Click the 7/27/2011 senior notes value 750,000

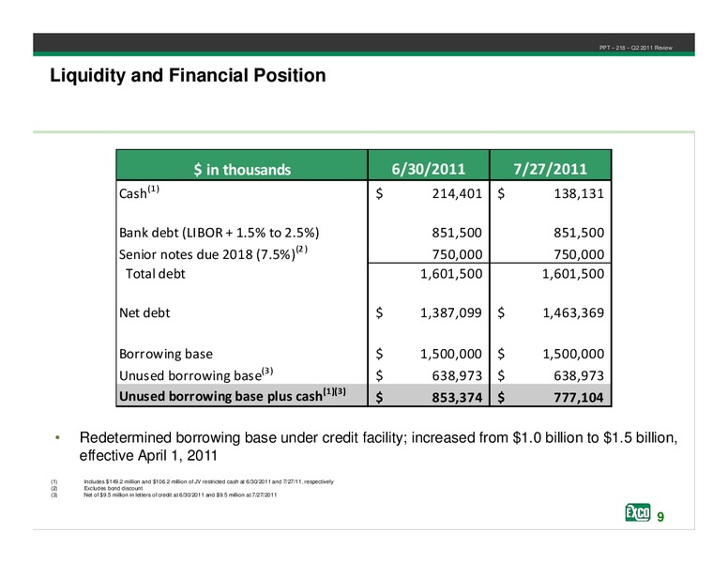(x=579, y=254)
